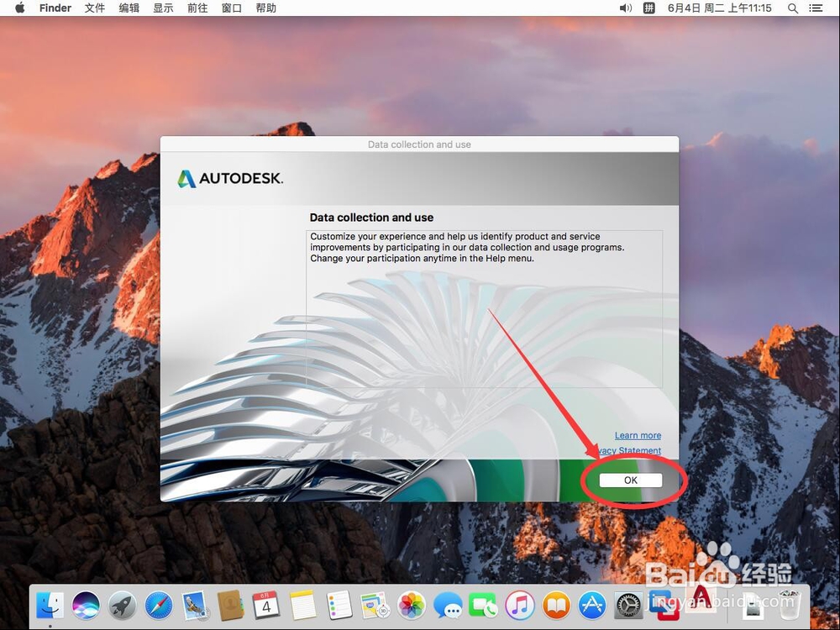Open Contacts from the Dock
Screen dimensions: 840x630
tap(230, 606)
